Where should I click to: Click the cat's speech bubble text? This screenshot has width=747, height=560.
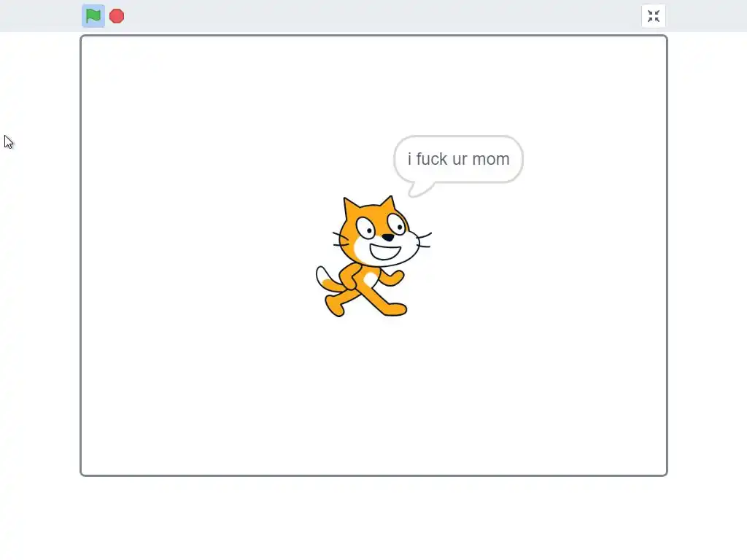click(x=458, y=159)
